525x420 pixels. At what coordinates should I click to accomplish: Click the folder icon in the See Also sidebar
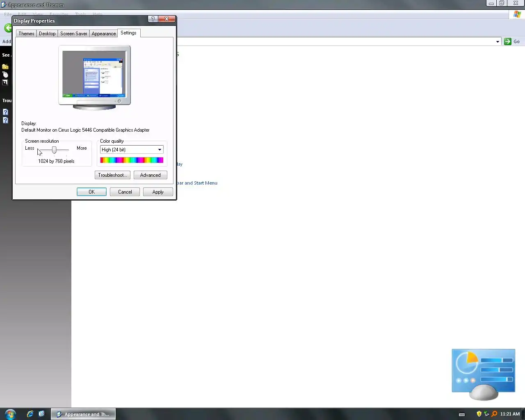tap(5, 66)
